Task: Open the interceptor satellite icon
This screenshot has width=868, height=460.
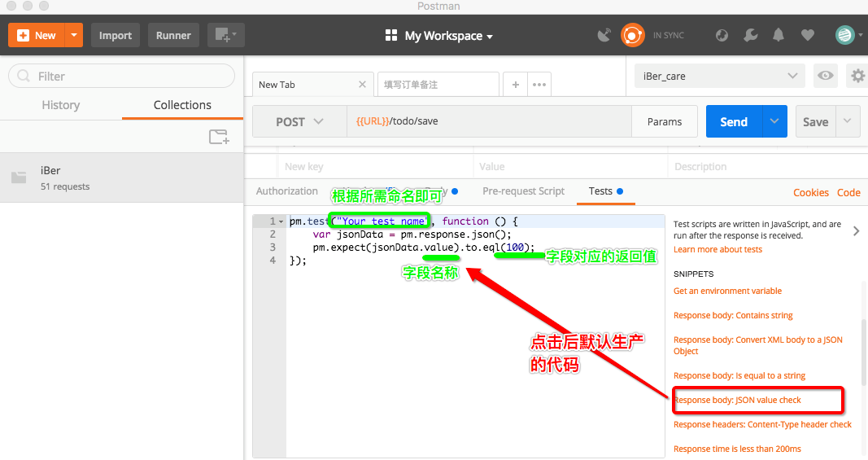Action: click(604, 35)
